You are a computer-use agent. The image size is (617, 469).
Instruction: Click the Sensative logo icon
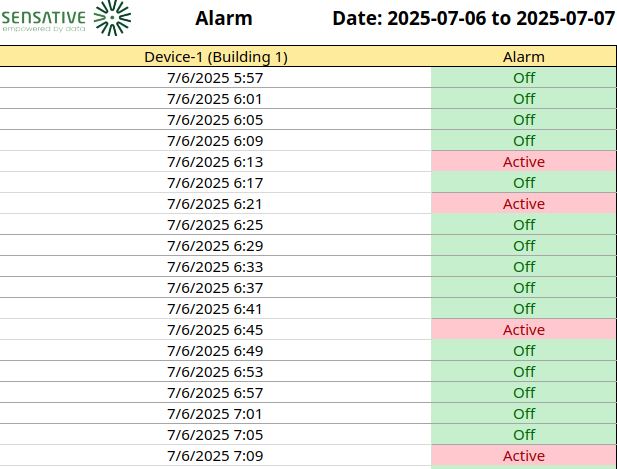pyautogui.click(x=111, y=17)
